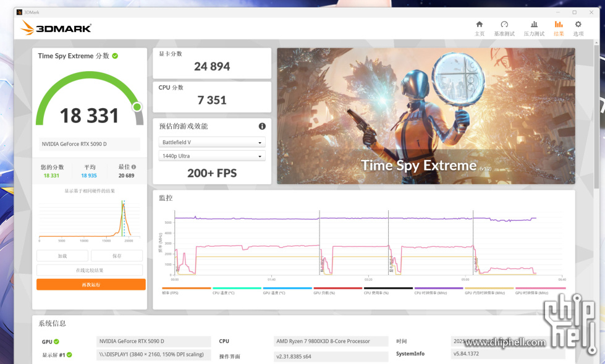
Task: Click the SystemInfo version v5.84.1372
Action: [x=508, y=353]
